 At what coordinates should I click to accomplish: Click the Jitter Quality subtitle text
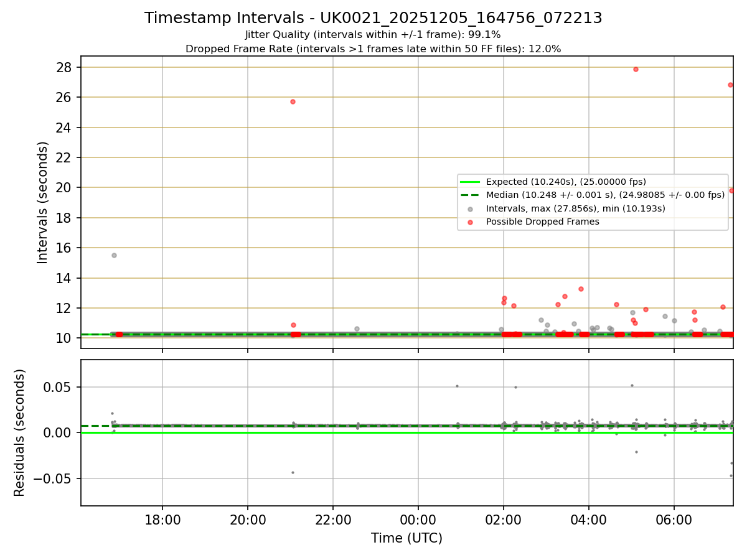[x=373, y=35]
